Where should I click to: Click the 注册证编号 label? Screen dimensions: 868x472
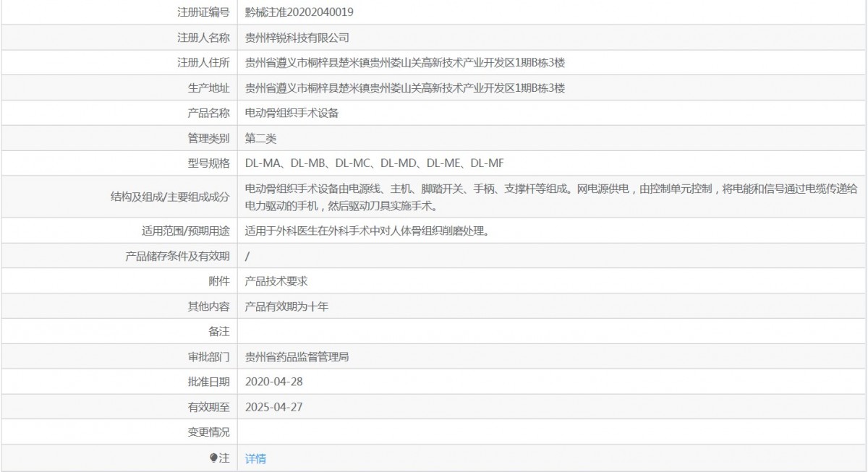(x=203, y=12)
